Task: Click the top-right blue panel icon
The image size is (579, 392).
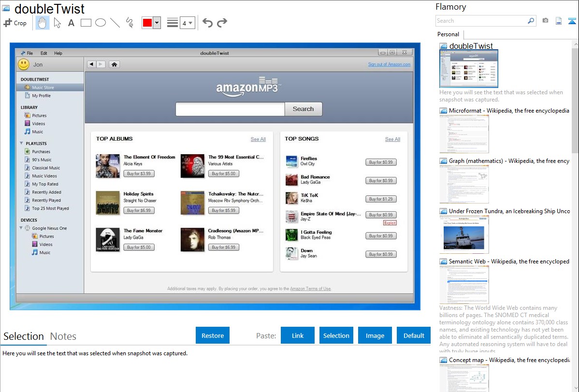Action: 572,21
